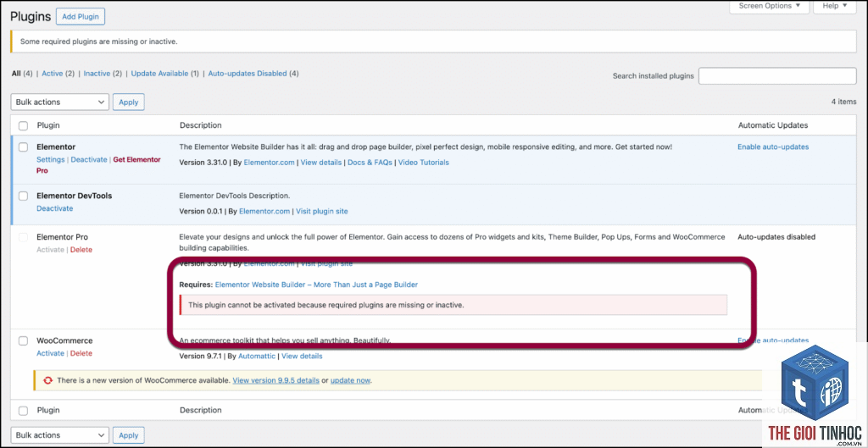Open Automattic author link
This screenshot has width=868, height=448.
(256, 357)
